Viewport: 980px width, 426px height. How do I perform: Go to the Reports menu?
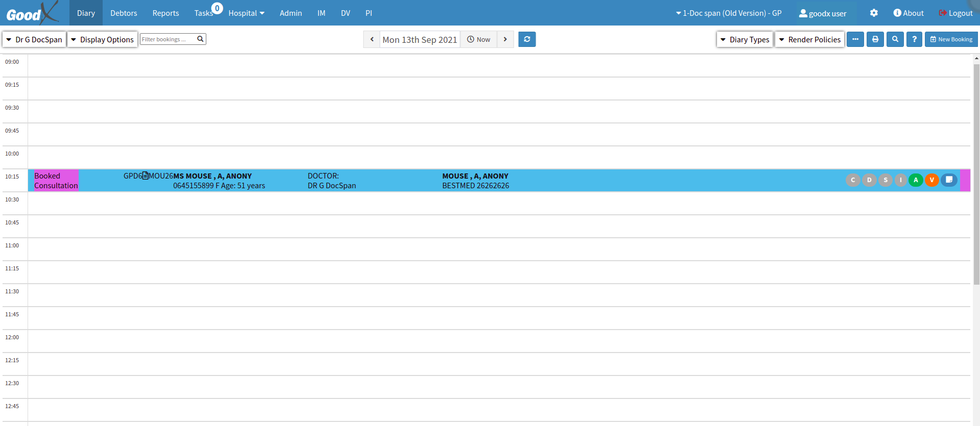(x=165, y=13)
